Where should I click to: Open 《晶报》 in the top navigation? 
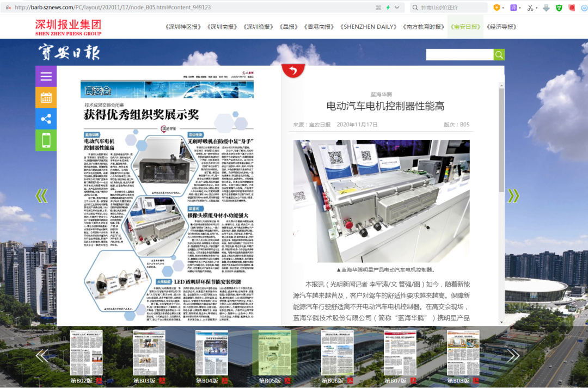[x=289, y=27]
